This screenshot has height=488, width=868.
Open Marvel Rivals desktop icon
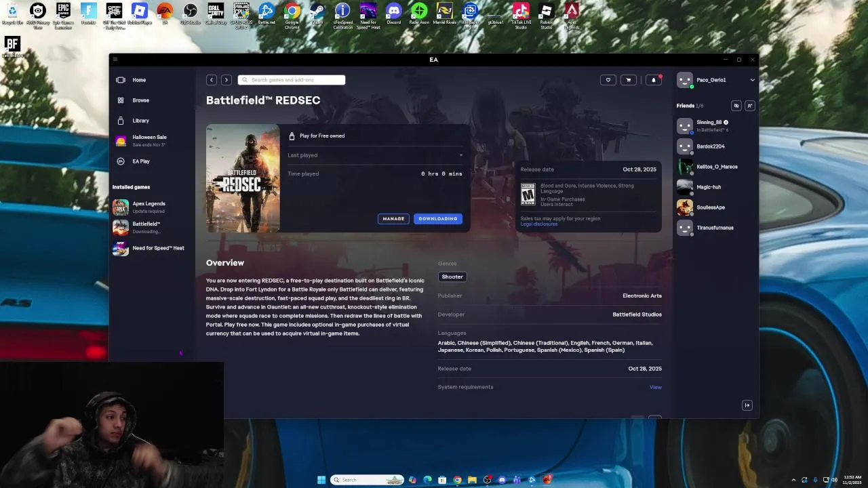click(444, 14)
